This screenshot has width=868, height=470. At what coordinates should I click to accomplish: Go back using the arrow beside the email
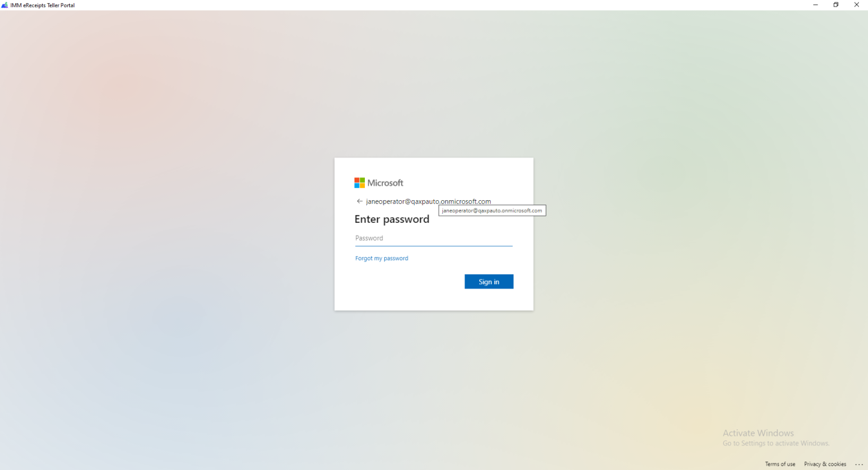tap(360, 201)
